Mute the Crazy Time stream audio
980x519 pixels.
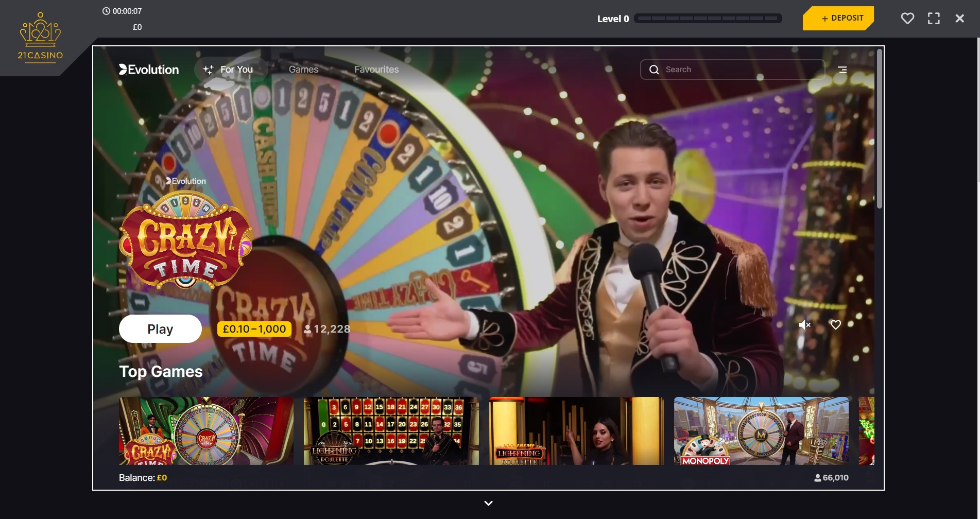(x=804, y=325)
